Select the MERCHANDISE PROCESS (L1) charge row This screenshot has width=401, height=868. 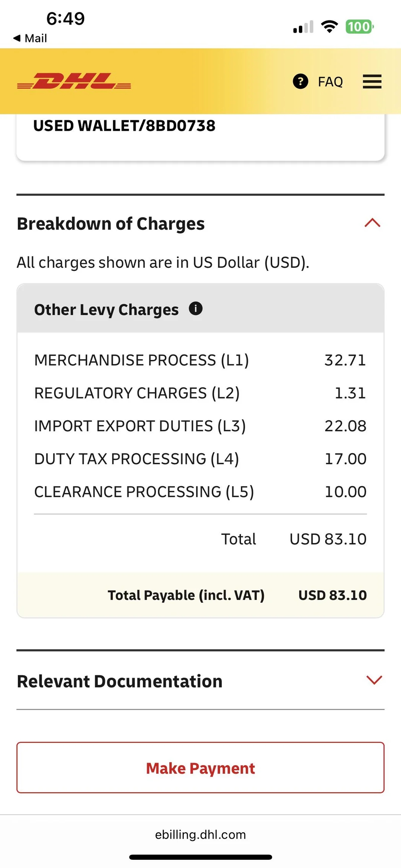click(x=200, y=360)
